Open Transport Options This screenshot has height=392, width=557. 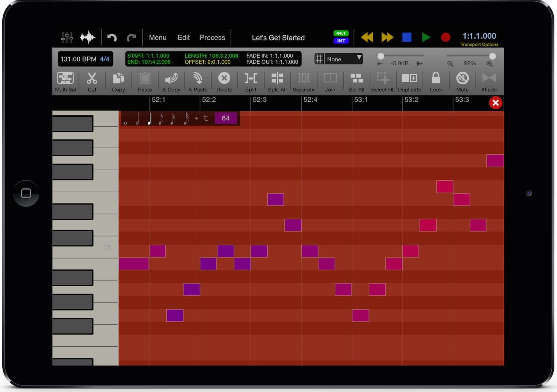click(x=479, y=45)
